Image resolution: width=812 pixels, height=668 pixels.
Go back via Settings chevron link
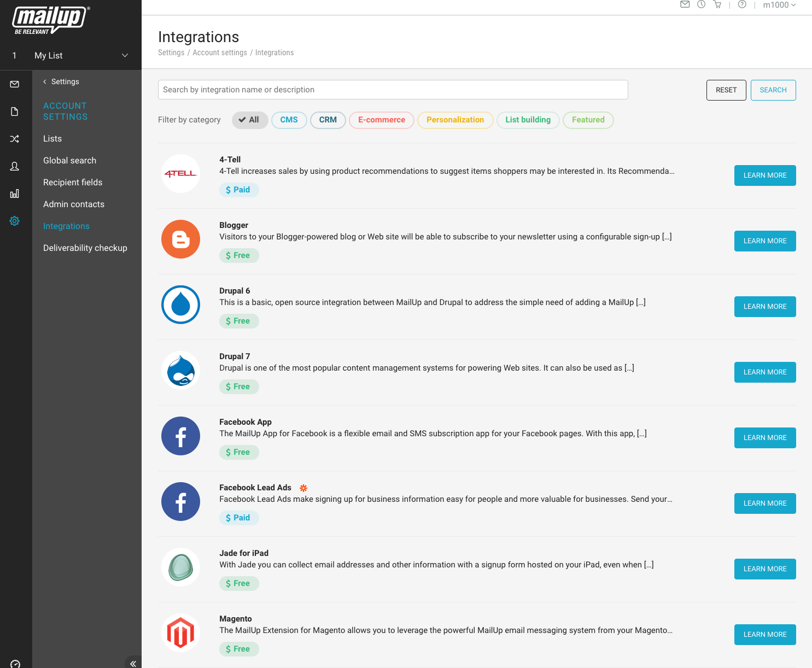[61, 81]
